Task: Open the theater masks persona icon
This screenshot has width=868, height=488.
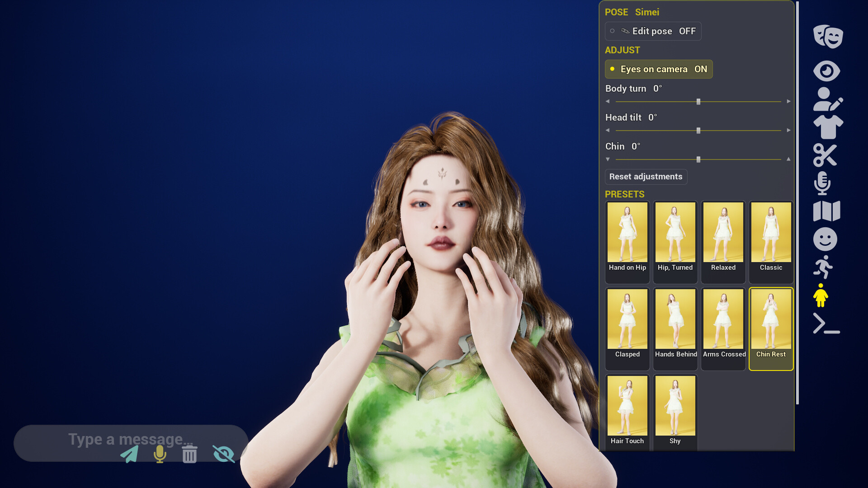Action: [828, 37]
